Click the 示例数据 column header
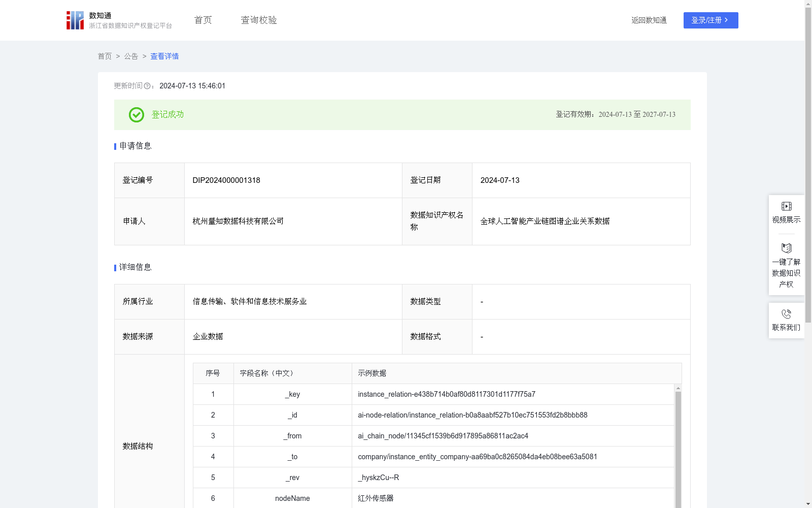The height and width of the screenshot is (508, 812). tap(517, 373)
